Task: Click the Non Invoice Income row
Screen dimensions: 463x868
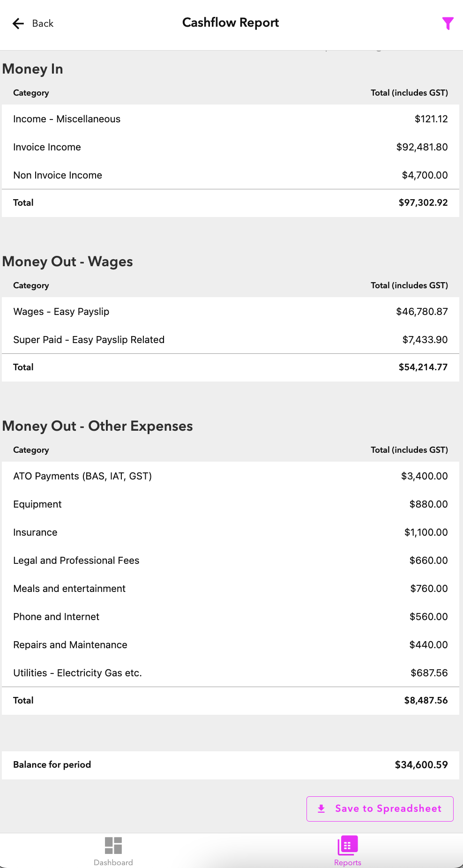Action: click(x=231, y=175)
